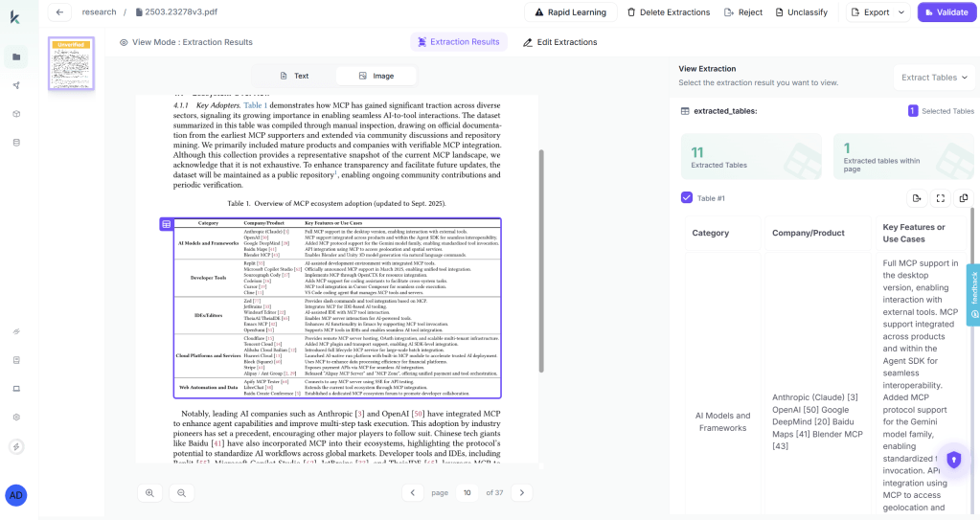
Task: Click the table icon on document overlay
Action: coord(167,223)
